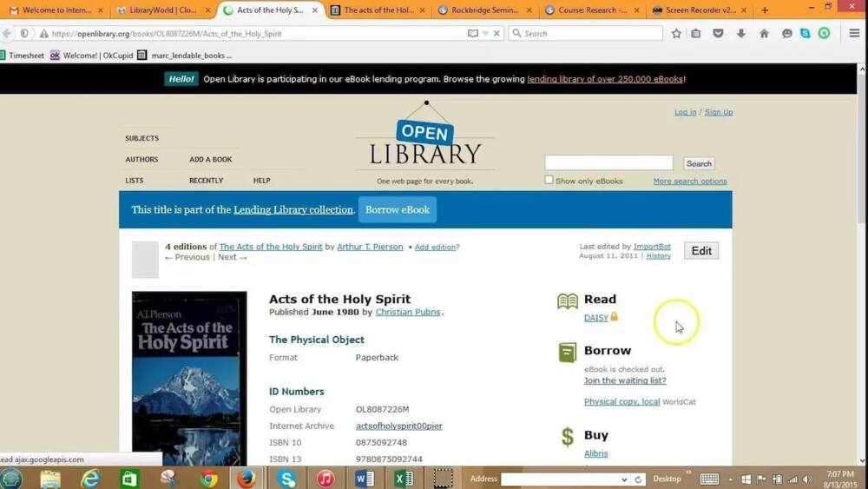Open the 'Lending Library collection' link

point(293,210)
